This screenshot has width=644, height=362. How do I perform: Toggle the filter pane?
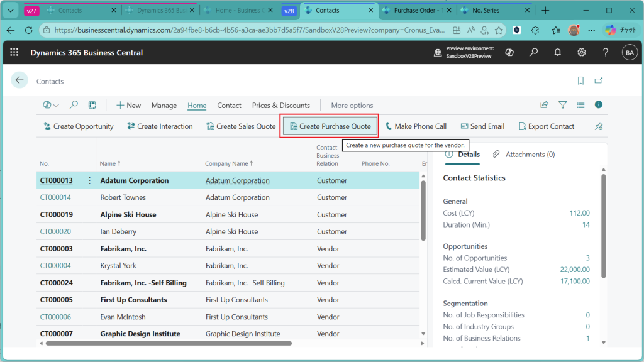(563, 106)
